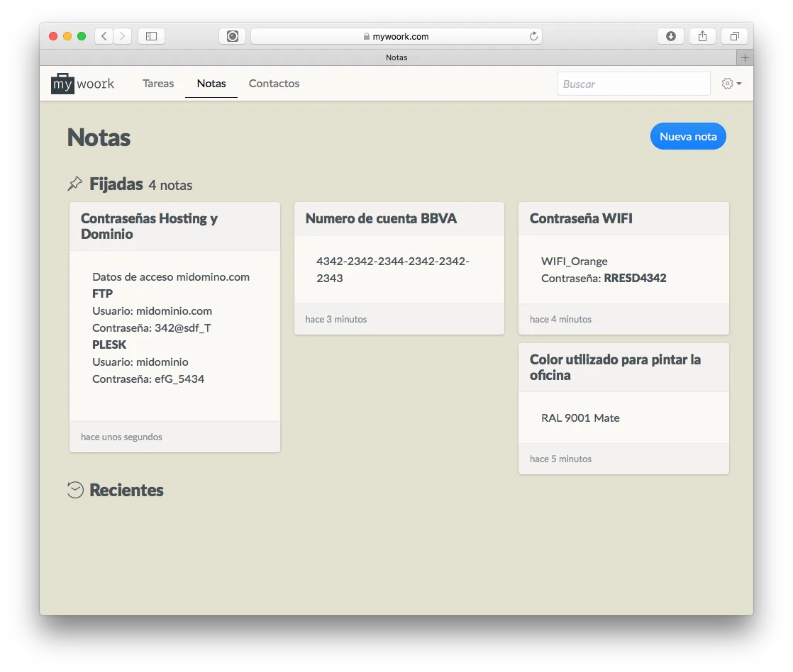Go forward with Safari's forward arrow
The width and height of the screenshot is (793, 672).
point(123,36)
